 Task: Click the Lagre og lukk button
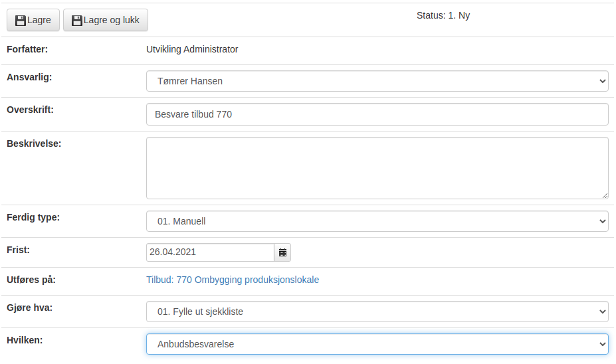[106, 20]
